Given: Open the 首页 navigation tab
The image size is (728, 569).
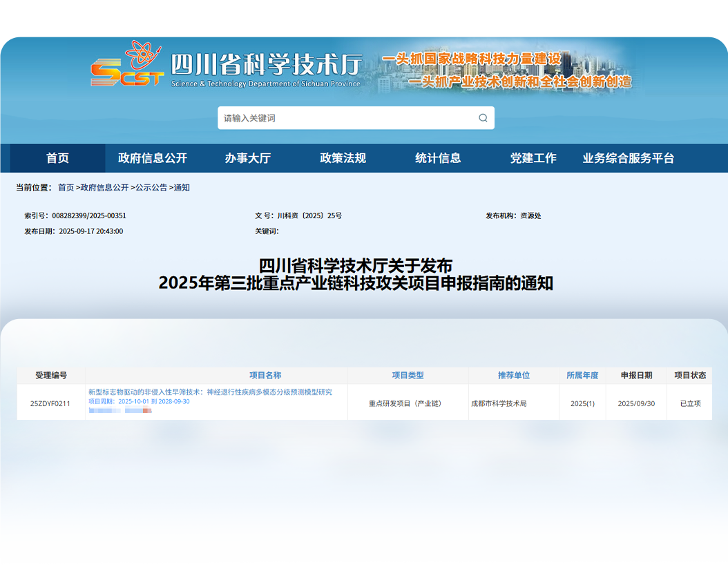Looking at the screenshot, I should pyautogui.click(x=57, y=158).
